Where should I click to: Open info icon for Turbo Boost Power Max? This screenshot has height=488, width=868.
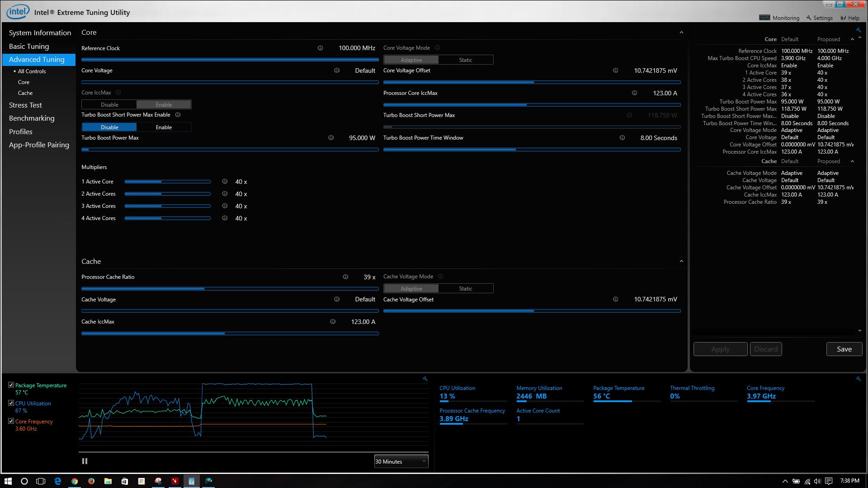pos(331,138)
